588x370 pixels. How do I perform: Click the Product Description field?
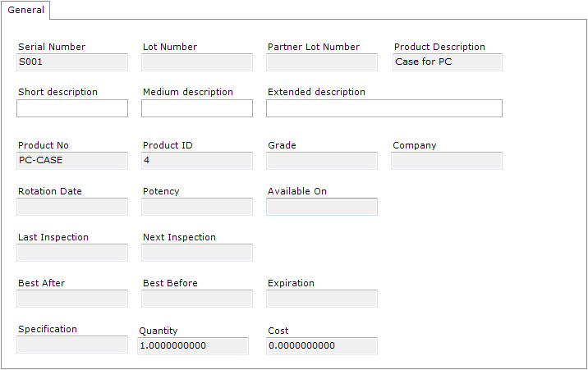click(x=448, y=62)
